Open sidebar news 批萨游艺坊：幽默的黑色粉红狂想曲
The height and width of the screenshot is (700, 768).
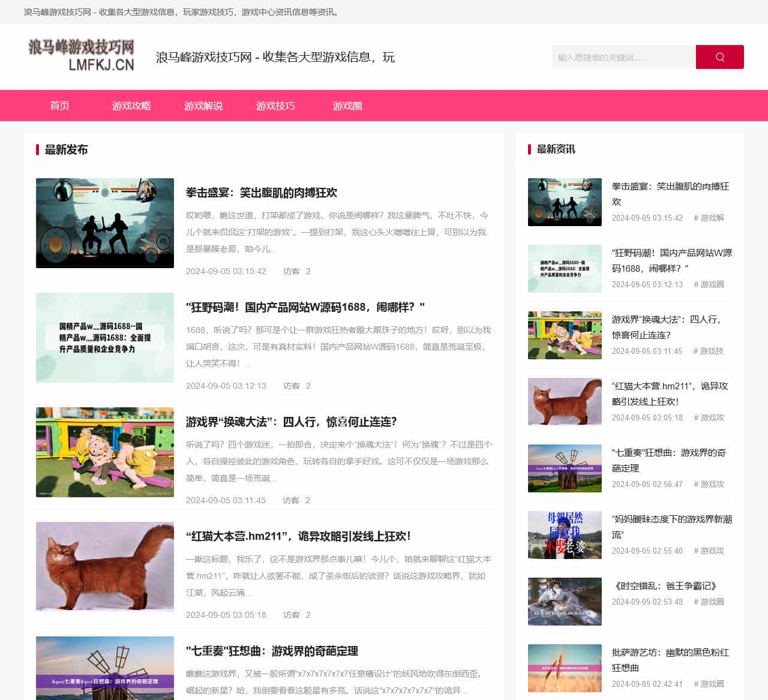(x=671, y=660)
